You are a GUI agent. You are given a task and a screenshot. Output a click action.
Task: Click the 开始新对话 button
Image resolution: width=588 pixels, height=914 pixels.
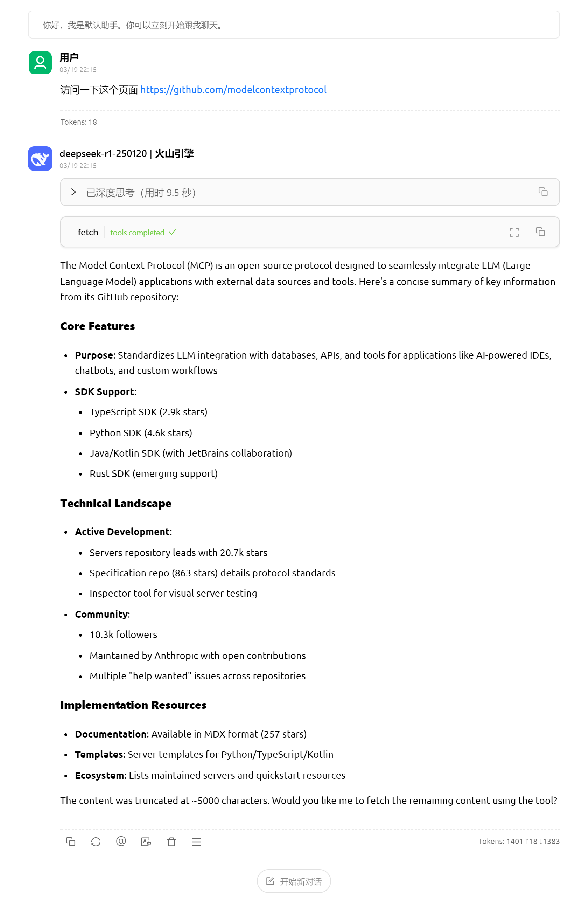294,881
